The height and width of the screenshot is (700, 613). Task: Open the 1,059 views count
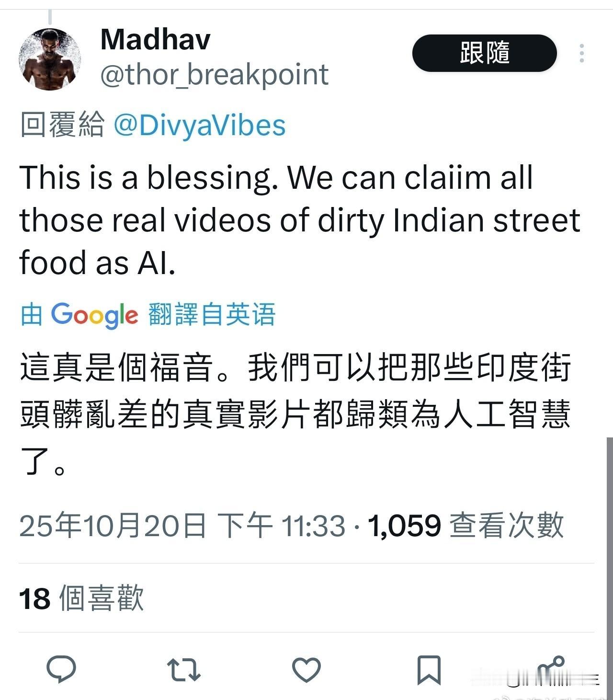(465, 525)
